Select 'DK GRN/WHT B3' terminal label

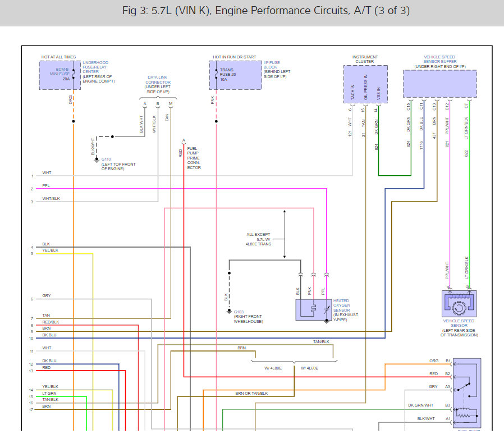click(429, 405)
